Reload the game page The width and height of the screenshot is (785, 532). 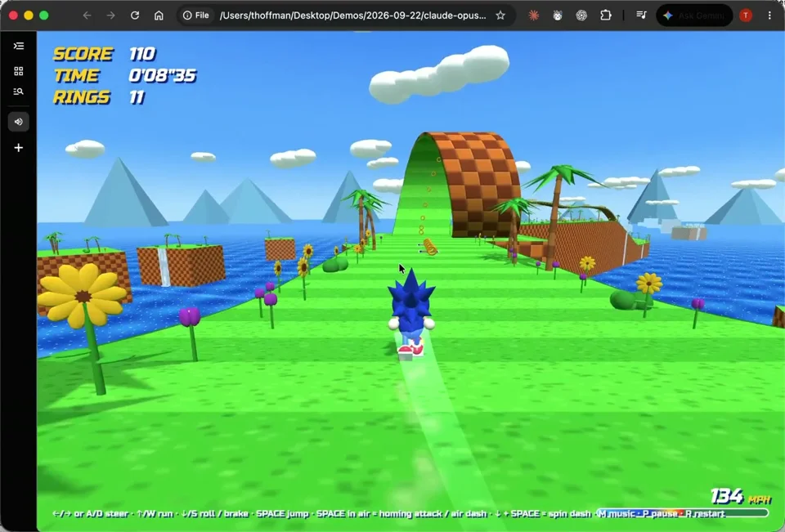[135, 16]
